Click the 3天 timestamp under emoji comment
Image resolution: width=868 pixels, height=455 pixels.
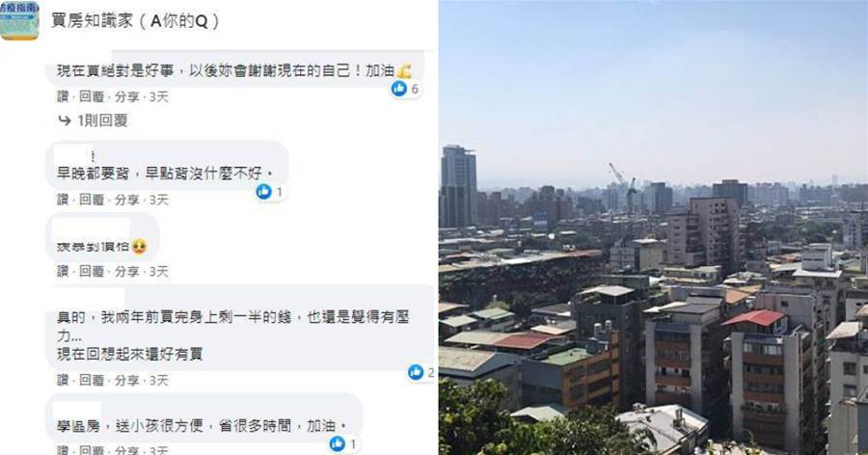[158, 271]
